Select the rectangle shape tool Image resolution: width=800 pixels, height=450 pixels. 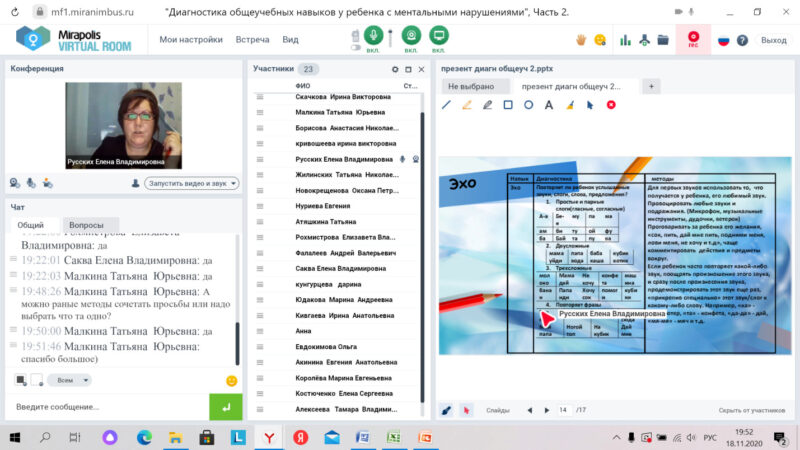pos(508,105)
